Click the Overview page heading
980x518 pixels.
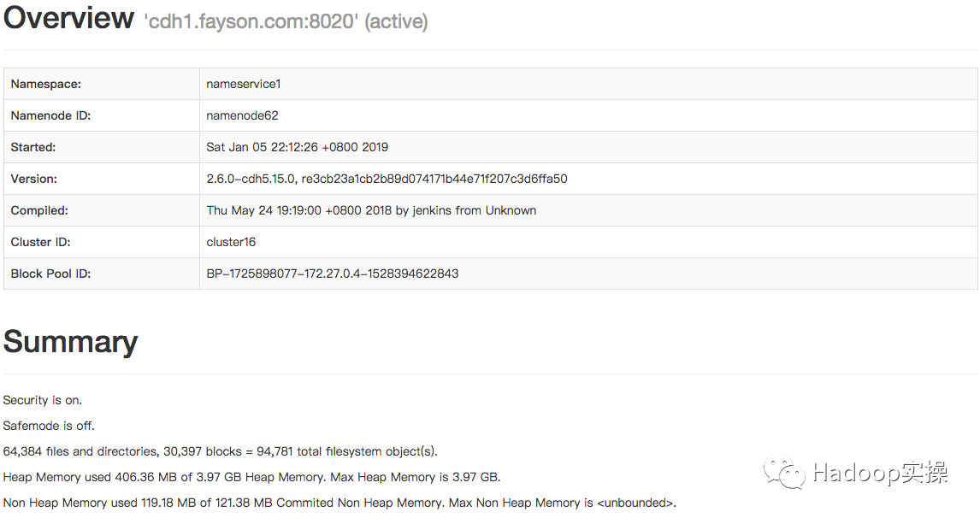(x=68, y=19)
